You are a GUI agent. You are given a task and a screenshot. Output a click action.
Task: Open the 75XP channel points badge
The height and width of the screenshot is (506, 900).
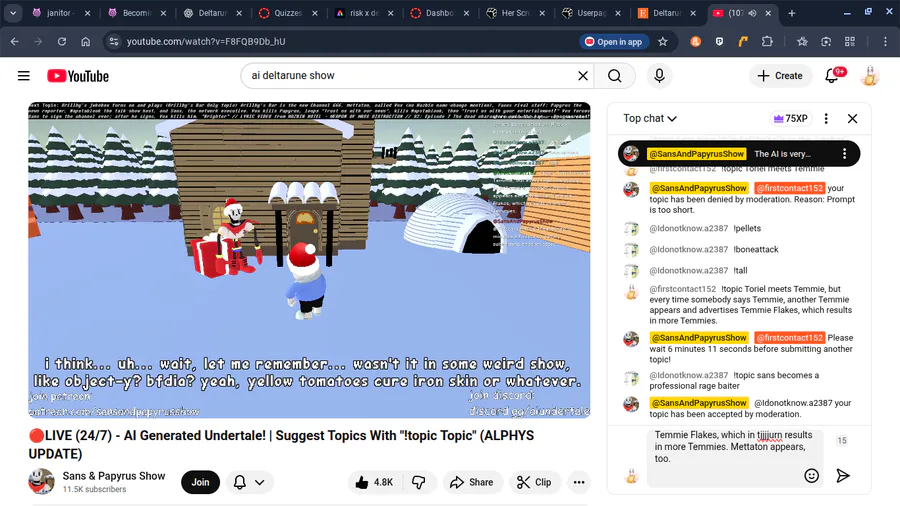791,118
